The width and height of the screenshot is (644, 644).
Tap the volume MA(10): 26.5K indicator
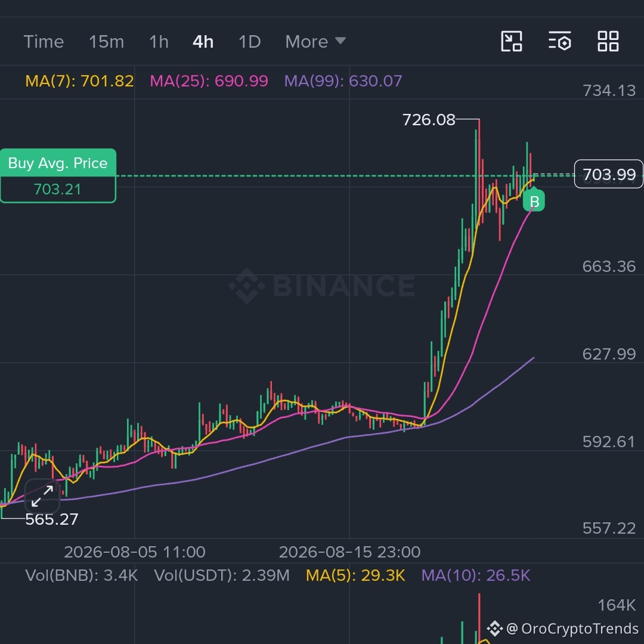click(476, 575)
